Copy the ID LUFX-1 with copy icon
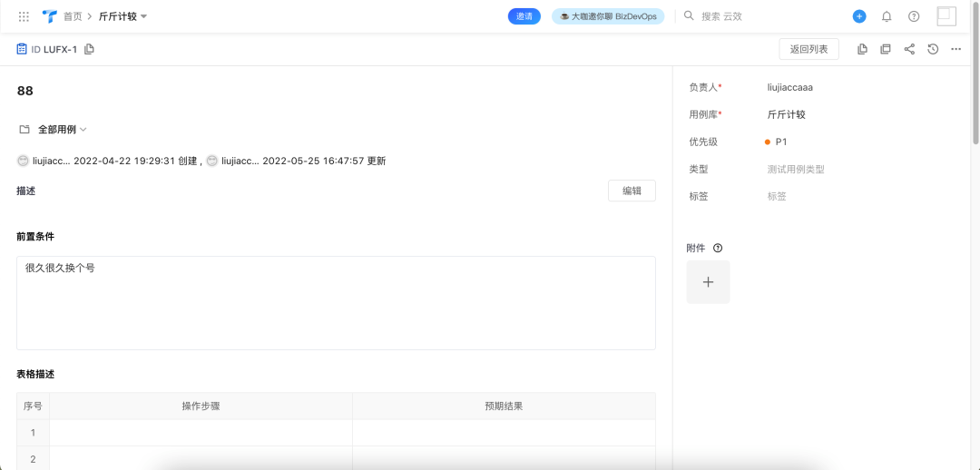Image resolution: width=980 pixels, height=470 pixels. point(89,49)
